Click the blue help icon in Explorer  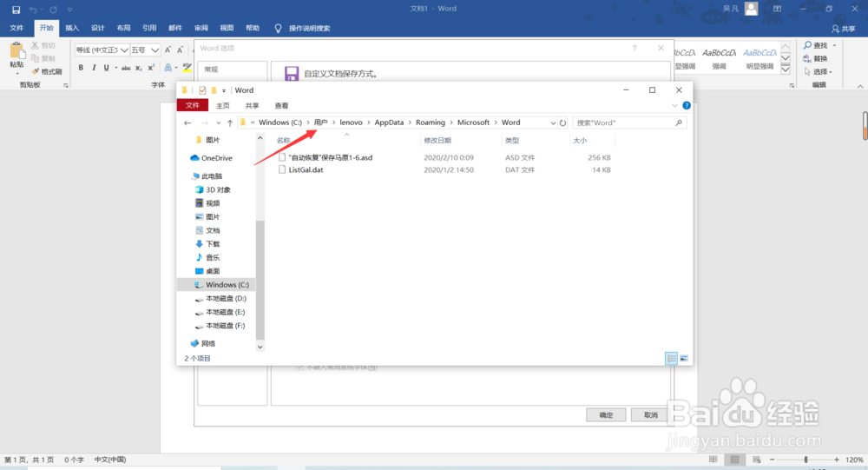pyautogui.click(x=687, y=105)
